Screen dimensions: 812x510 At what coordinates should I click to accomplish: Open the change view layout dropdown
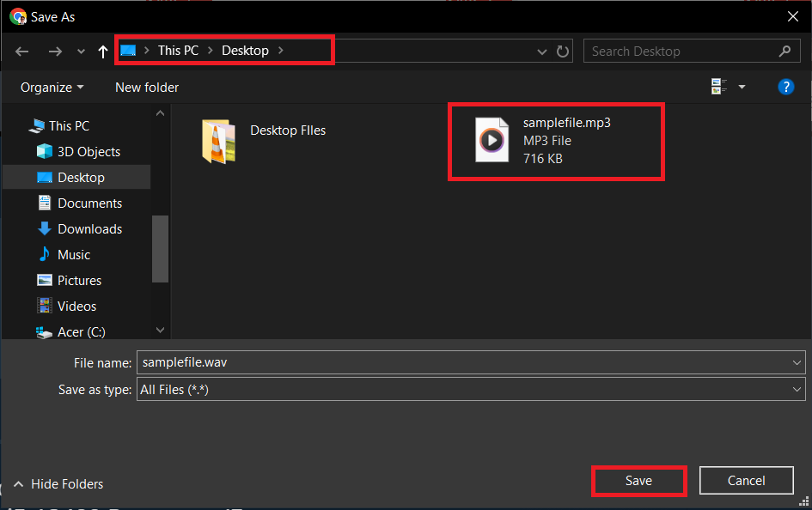coord(742,86)
